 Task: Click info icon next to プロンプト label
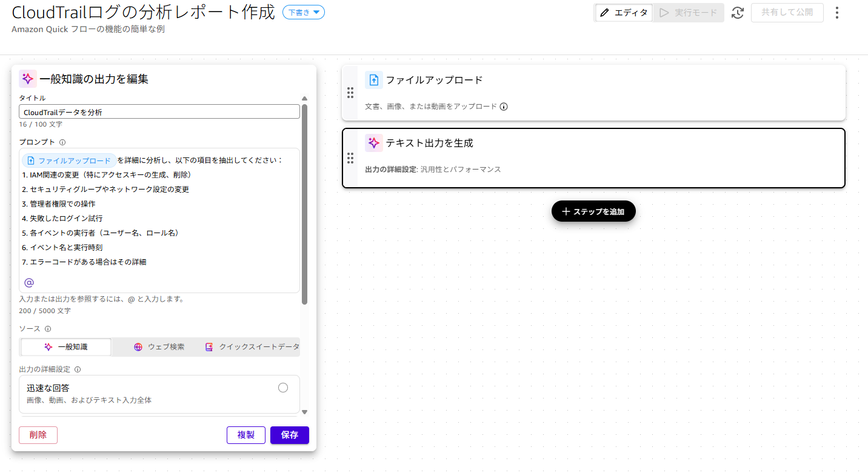click(62, 142)
